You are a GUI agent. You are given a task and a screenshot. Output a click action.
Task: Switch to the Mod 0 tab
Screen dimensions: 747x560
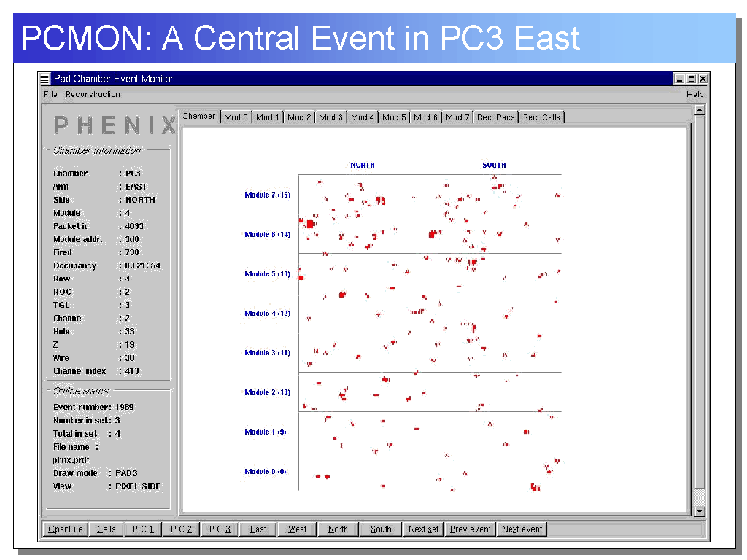coord(236,117)
